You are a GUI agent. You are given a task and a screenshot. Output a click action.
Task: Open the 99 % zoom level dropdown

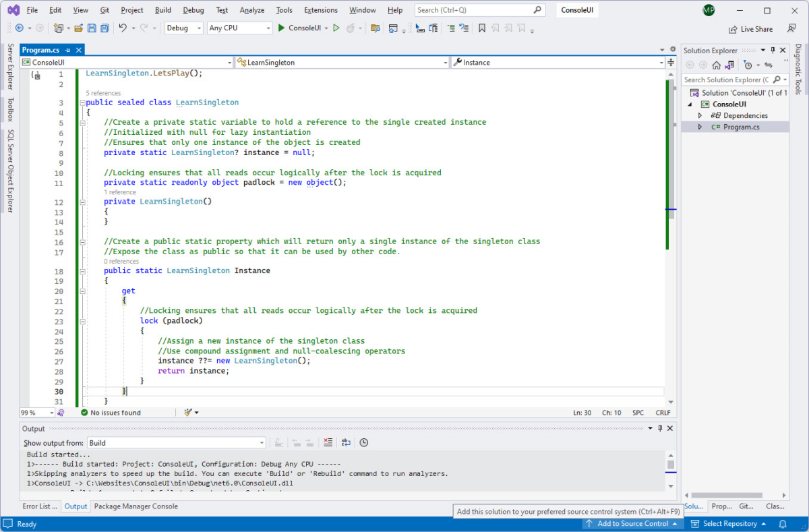37,413
